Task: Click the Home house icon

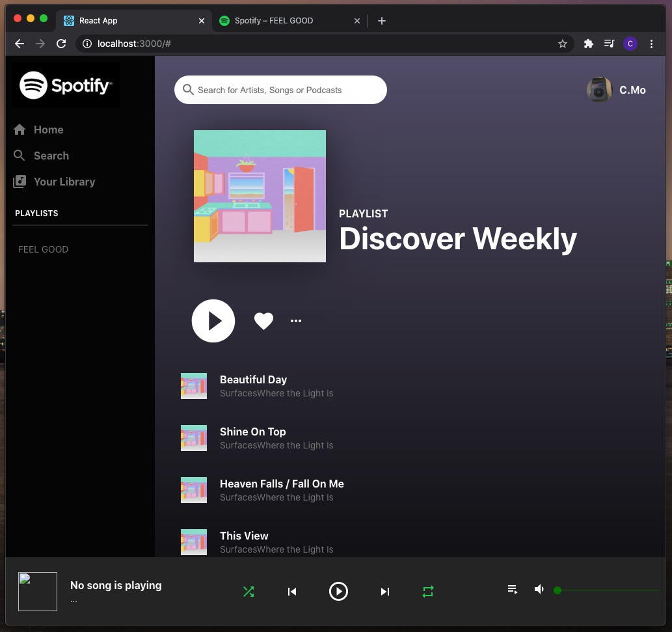Action: click(x=20, y=130)
